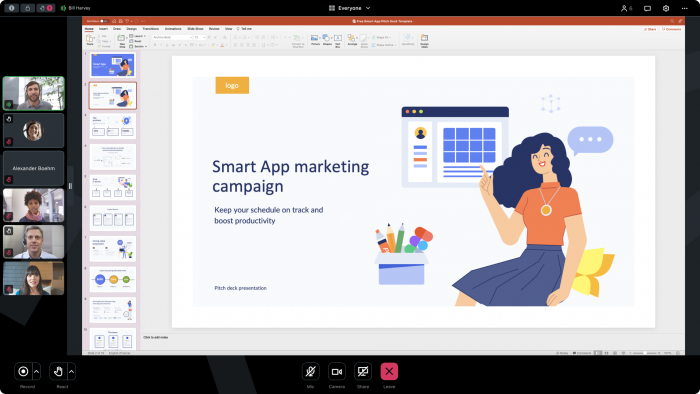Open the Transitions ribbon tab

point(150,29)
